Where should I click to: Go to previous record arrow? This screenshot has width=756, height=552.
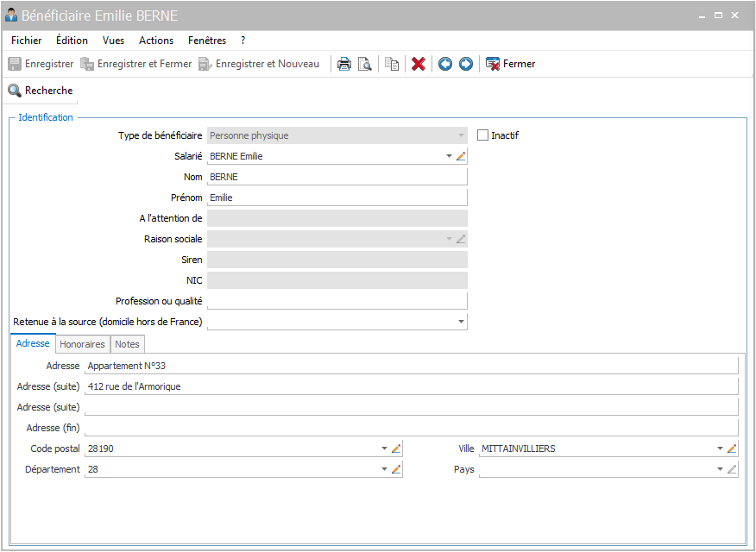pyautogui.click(x=445, y=64)
